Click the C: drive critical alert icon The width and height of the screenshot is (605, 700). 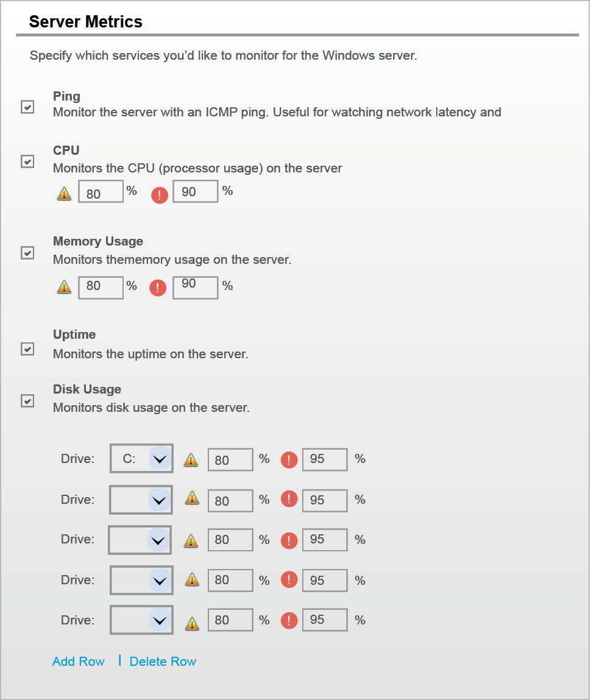pyautogui.click(x=289, y=460)
